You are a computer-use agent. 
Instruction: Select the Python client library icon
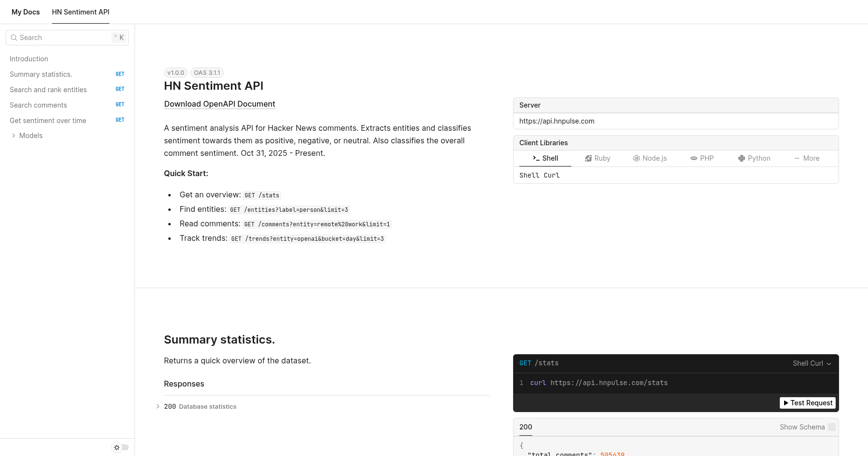(741, 158)
